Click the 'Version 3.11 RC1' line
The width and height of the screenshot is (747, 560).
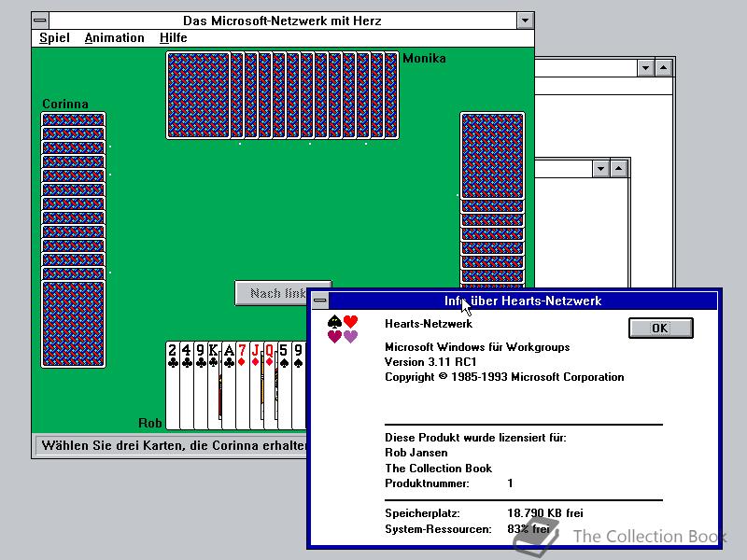(x=430, y=362)
